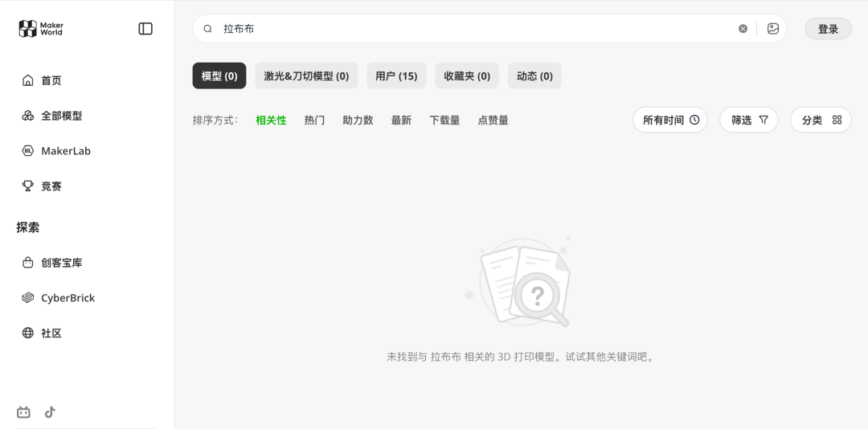Click the Bilibili icon in the sidebar footer
This screenshot has width=868, height=429.
(24, 412)
